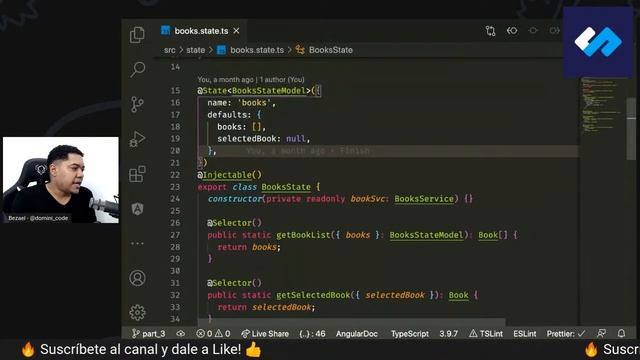Open the errors count in status bar

[x=204, y=333]
